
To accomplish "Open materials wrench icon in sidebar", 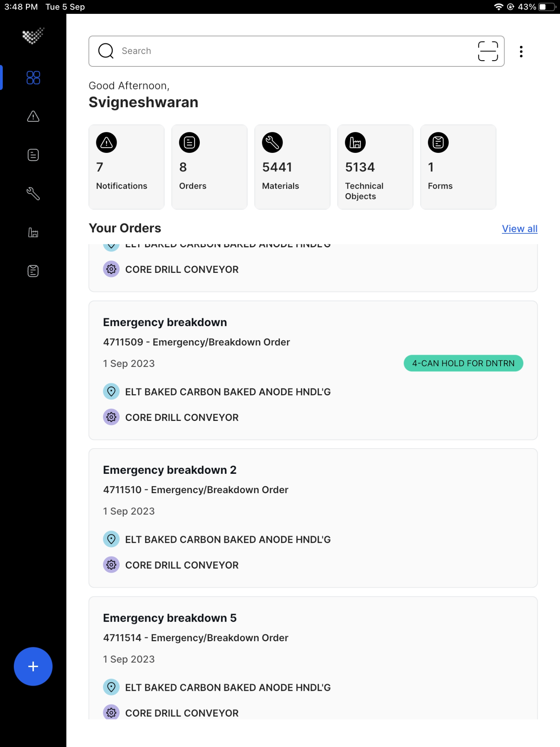I will 33,194.
